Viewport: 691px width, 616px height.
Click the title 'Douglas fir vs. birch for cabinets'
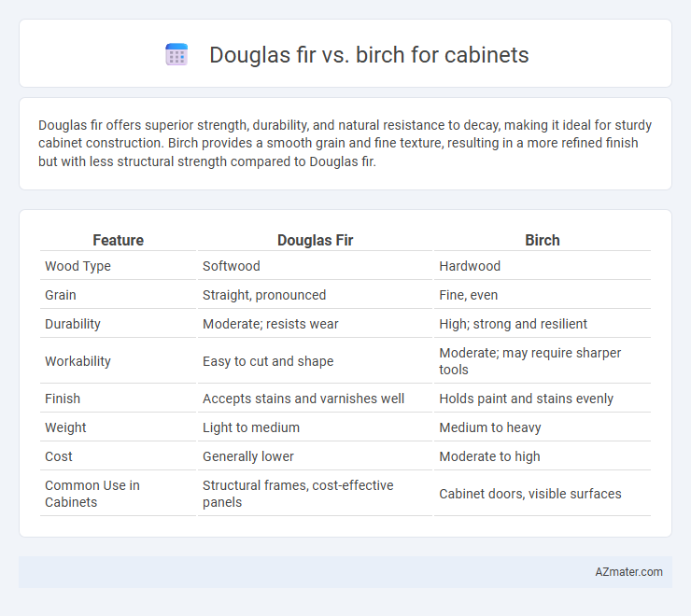click(x=369, y=55)
